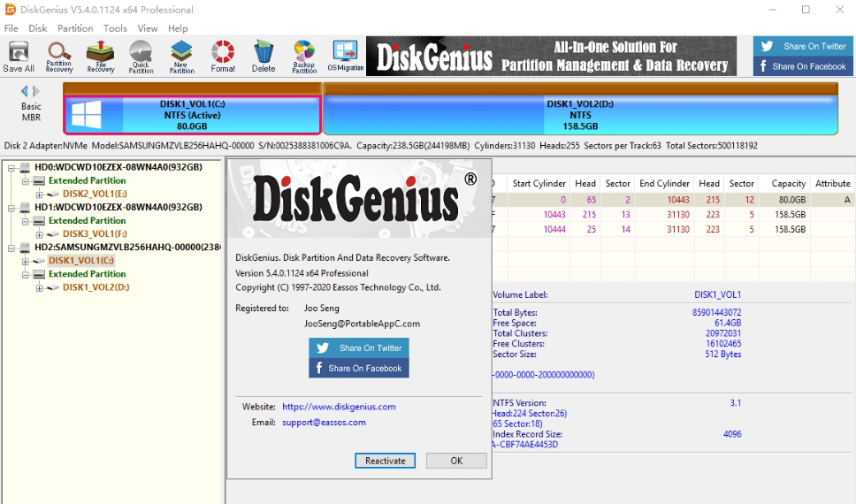Screen dimensions: 856x504
Task: Collapse Extended Partition under HD1
Action: (25, 221)
